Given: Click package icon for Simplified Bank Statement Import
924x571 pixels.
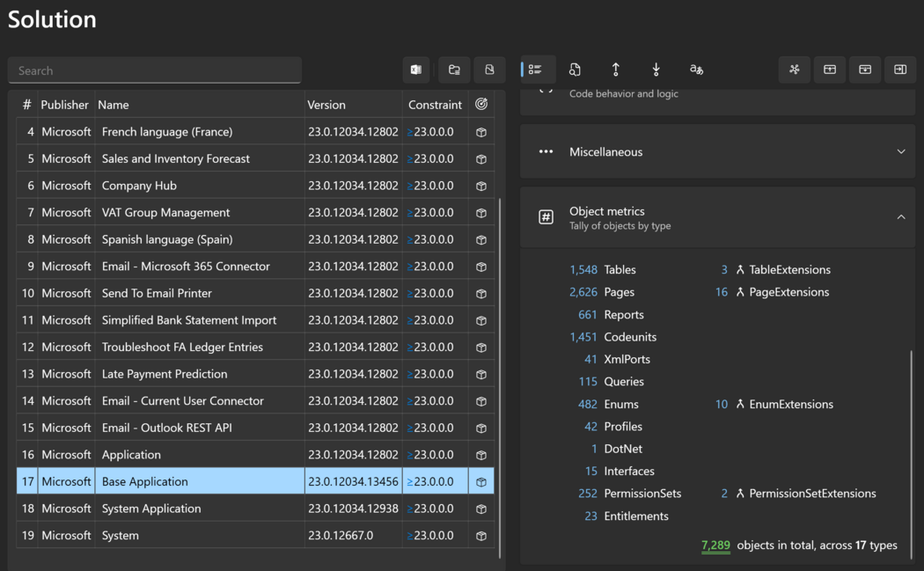Looking at the screenshot, I should click(x=481, y=320).
